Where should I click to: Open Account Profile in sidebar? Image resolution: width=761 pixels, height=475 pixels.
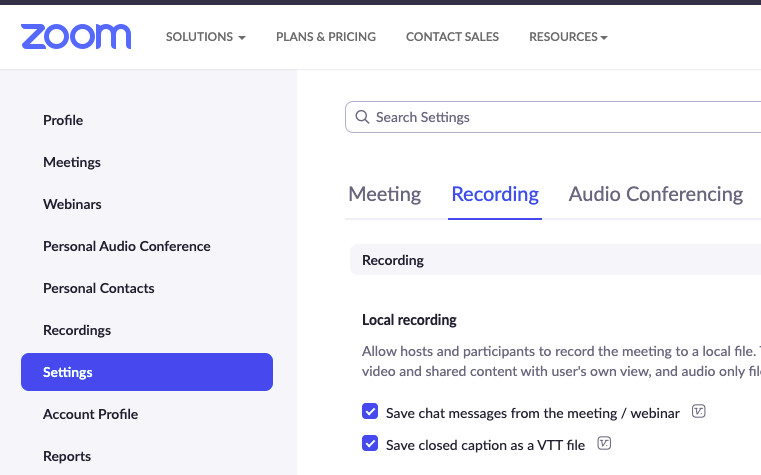coord(90,414)
